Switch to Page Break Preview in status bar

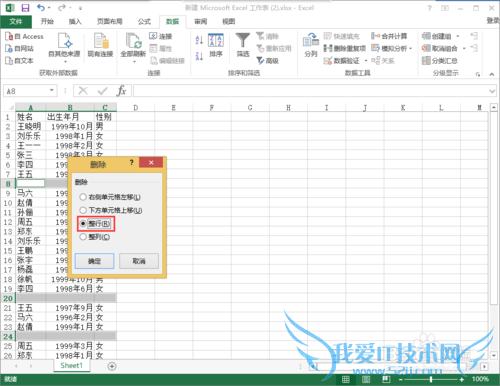point(386,379)
